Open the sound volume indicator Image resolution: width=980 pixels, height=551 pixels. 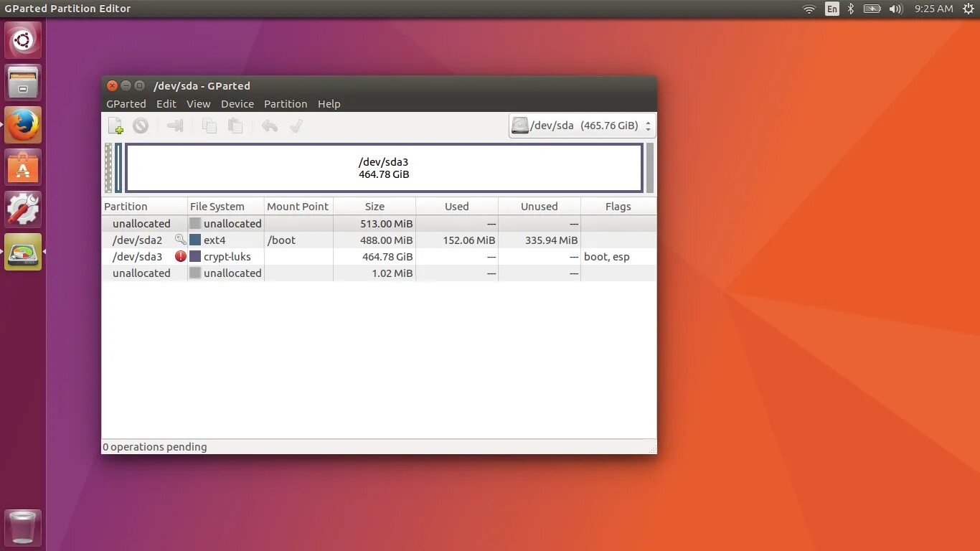coord(895,9)
